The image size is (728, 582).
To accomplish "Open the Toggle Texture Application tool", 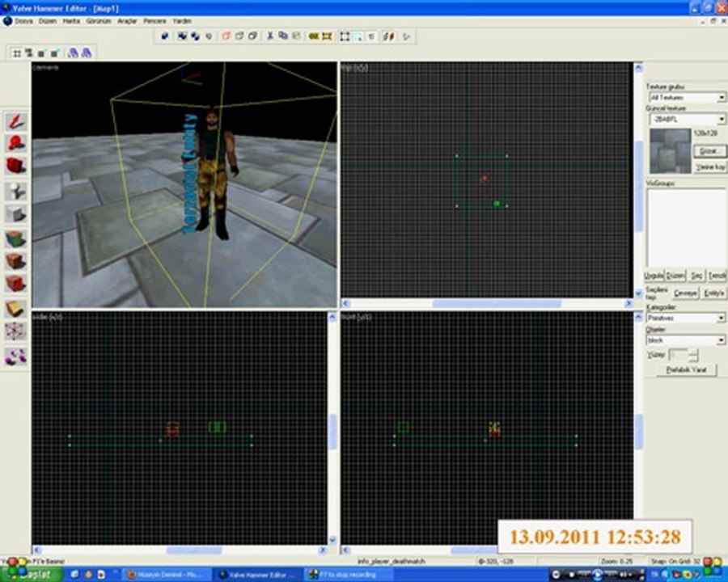I will point(16,239).
